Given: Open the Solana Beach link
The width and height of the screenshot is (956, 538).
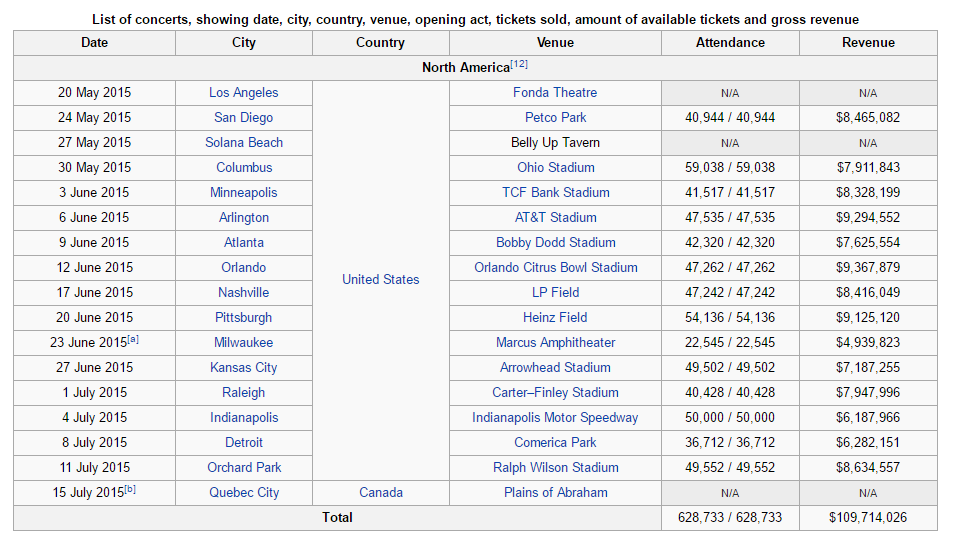Looking at the screenshot, I should [x=243, y=143].
